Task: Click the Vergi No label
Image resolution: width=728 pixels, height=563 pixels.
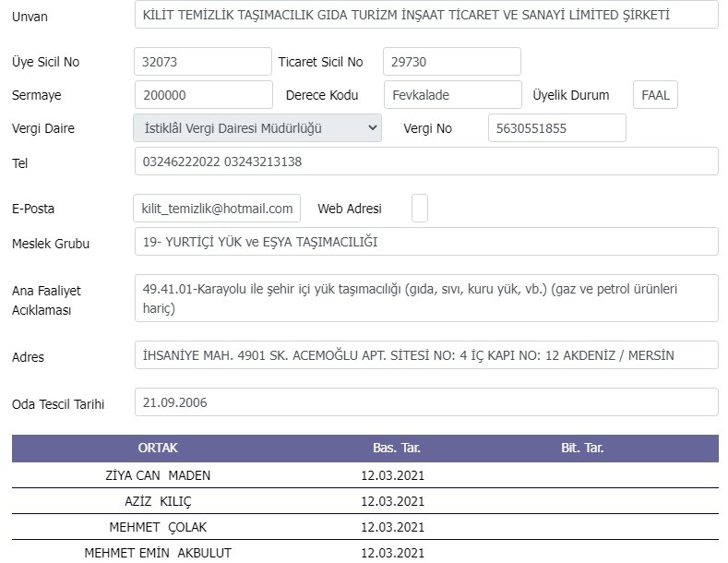Action: click(x=427, y=128)
